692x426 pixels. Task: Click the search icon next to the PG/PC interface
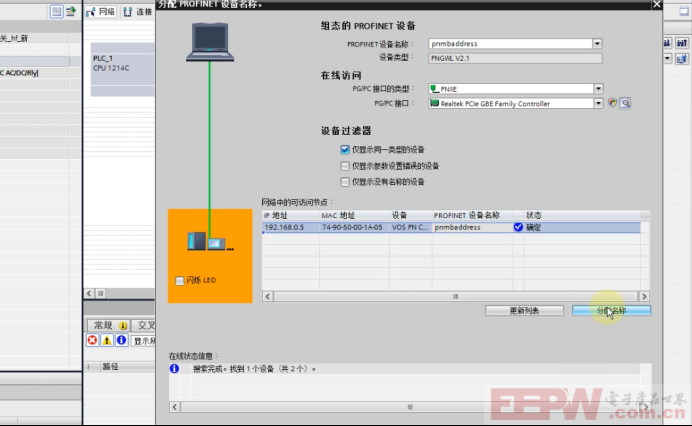click(x=625, y=103)
